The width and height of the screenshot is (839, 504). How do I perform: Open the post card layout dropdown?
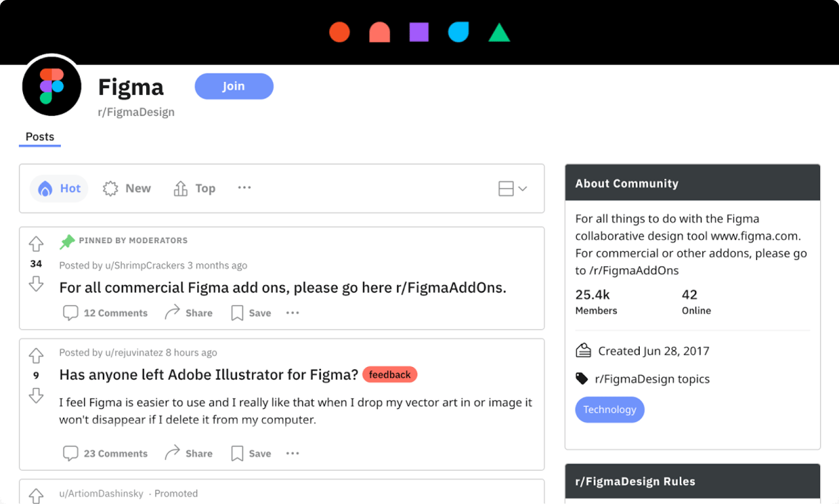point(512,188)
